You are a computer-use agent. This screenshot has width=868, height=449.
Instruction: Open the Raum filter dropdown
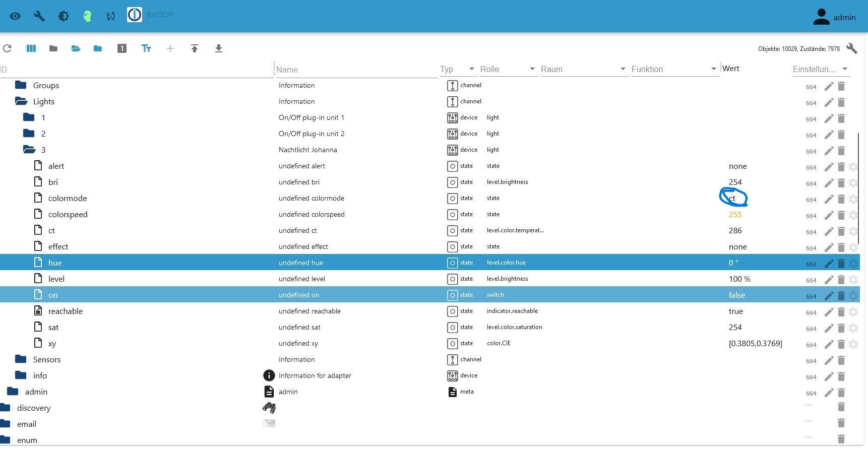(584, 69)
